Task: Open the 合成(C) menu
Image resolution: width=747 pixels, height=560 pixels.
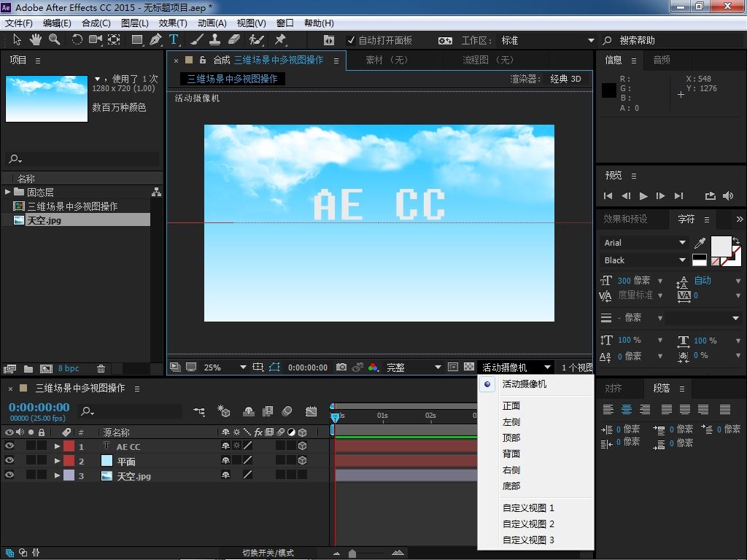Action: [96, 23]
